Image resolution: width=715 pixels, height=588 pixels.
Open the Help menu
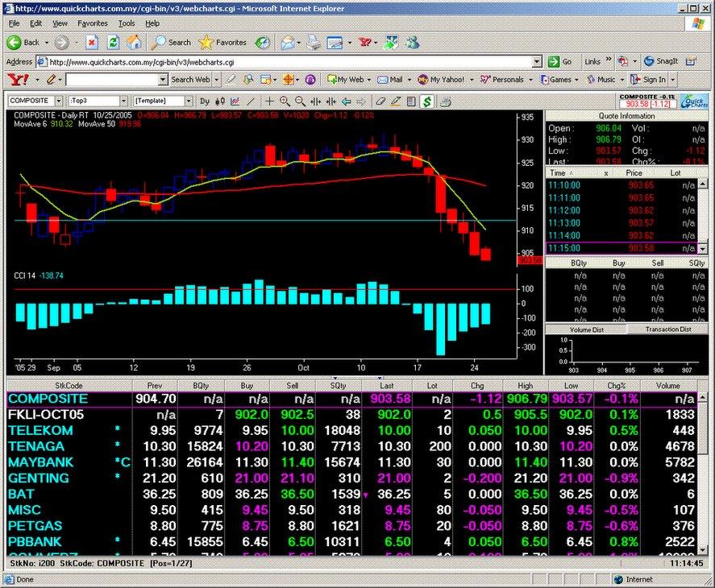pos(152,23)
